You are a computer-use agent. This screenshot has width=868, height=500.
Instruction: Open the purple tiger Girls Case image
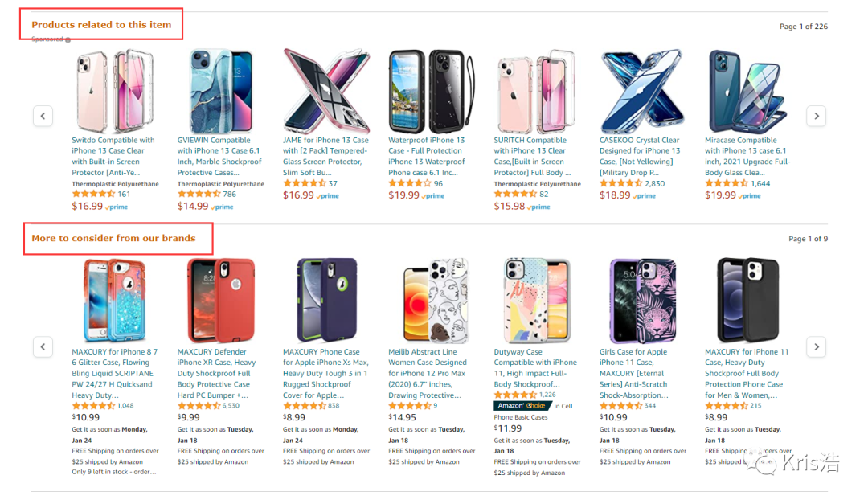coord(637,300)
